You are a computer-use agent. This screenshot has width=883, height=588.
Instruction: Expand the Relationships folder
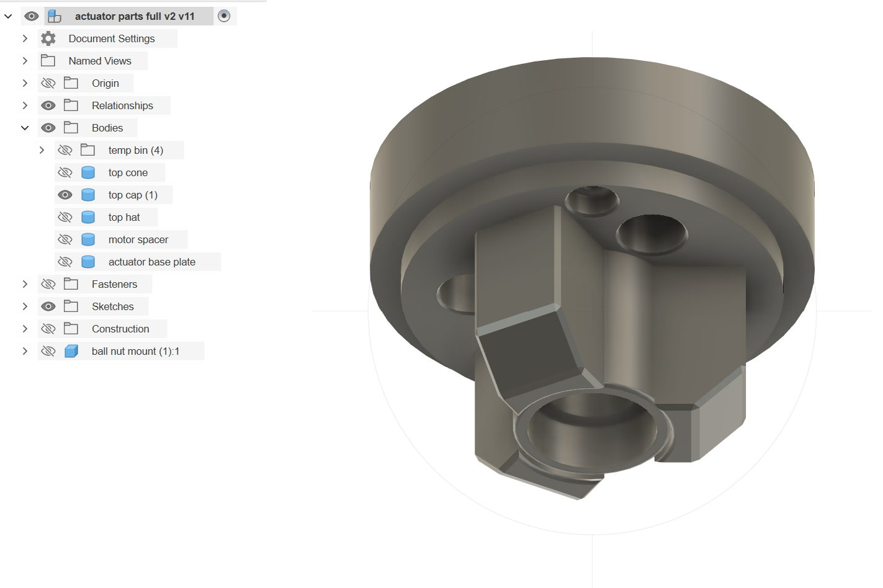(25, 105)
